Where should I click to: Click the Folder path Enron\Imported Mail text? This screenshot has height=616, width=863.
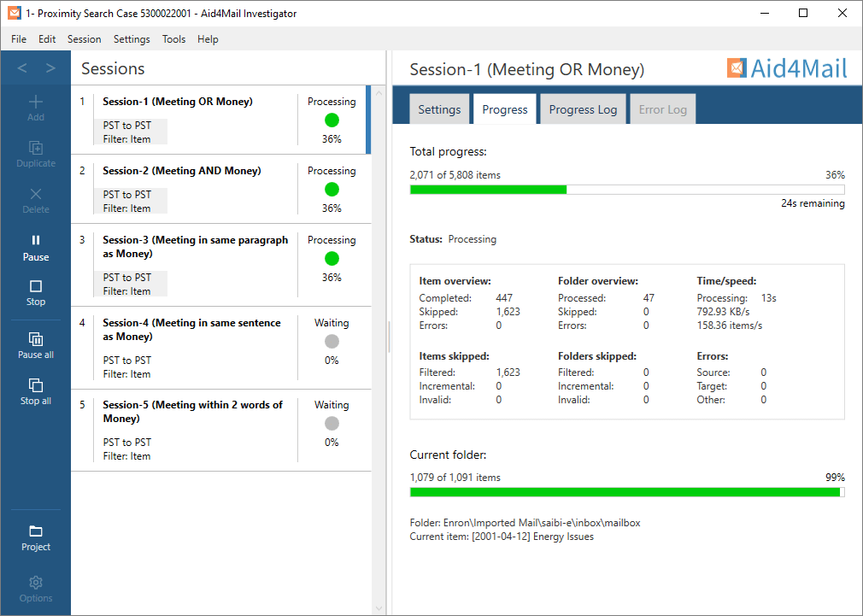[x=525, y=522]
